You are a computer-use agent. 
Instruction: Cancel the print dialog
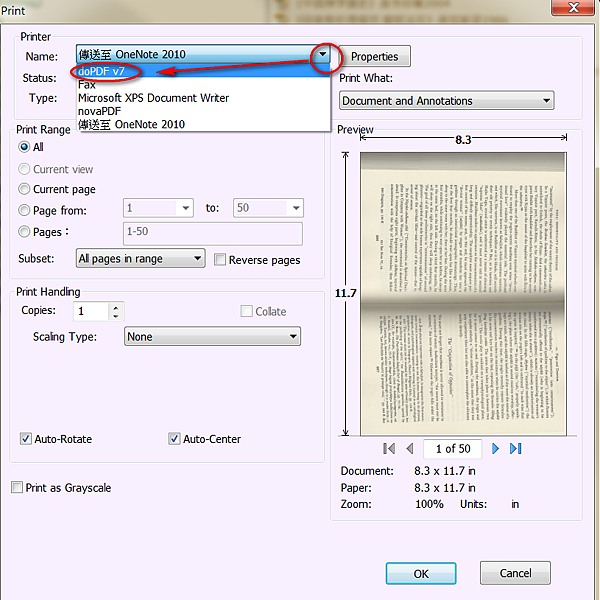pyautogui.click(x=515, y=573)
